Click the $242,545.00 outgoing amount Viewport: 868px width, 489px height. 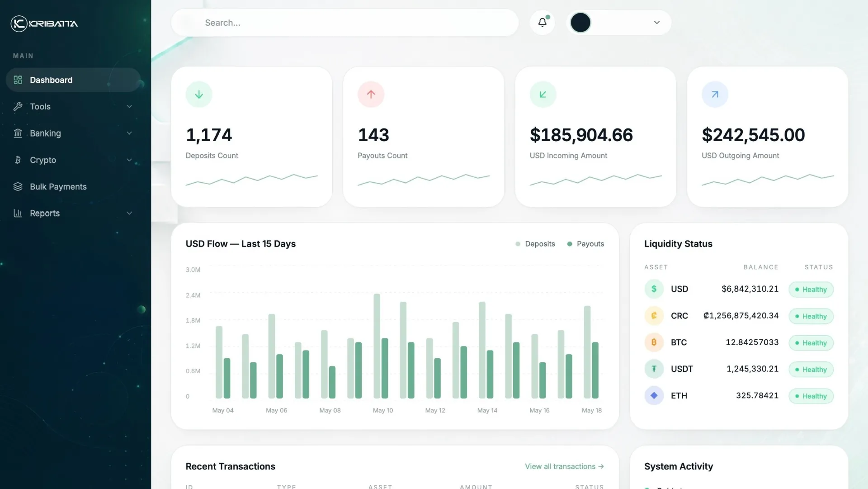coord(753,135)
